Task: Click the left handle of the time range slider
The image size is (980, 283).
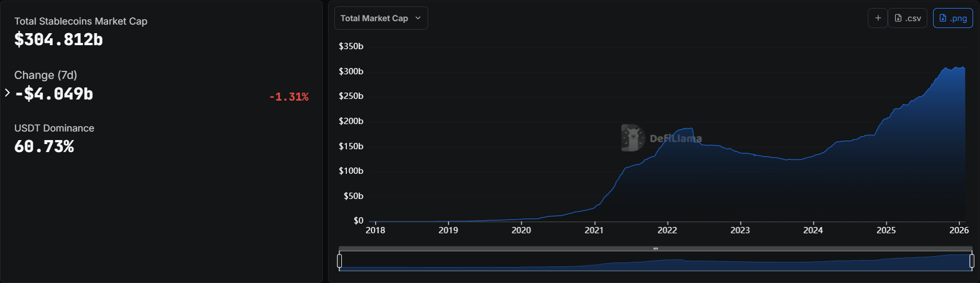Action: click(x=339, y=261)
